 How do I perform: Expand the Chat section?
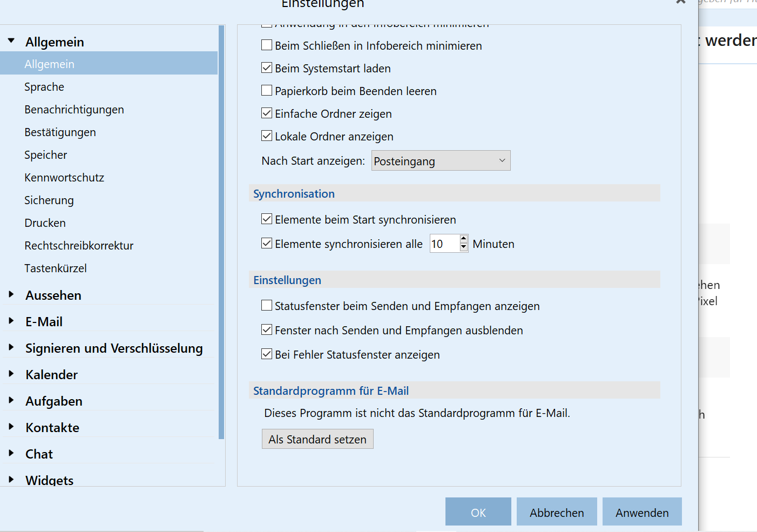tap(11, 453)
